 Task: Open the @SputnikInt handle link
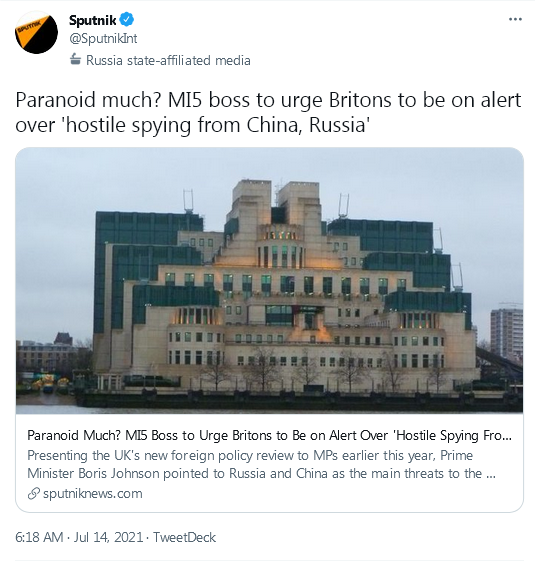coord(103,39)
